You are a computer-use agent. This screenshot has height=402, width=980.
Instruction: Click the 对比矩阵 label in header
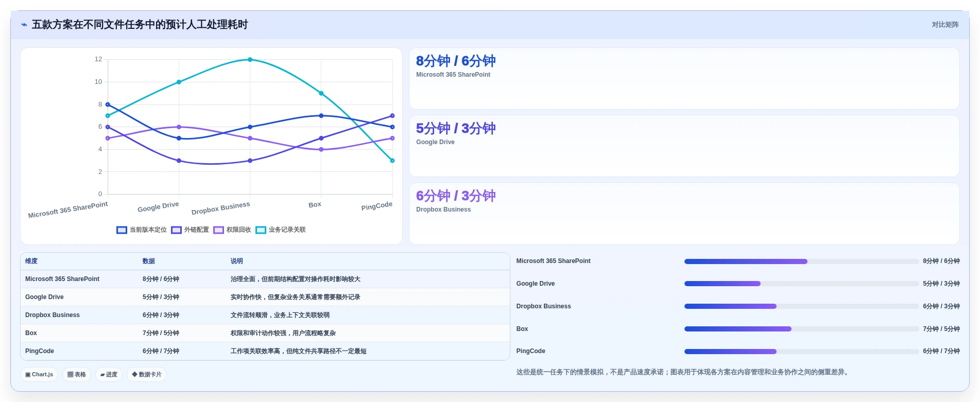click(x=945, y=25)
